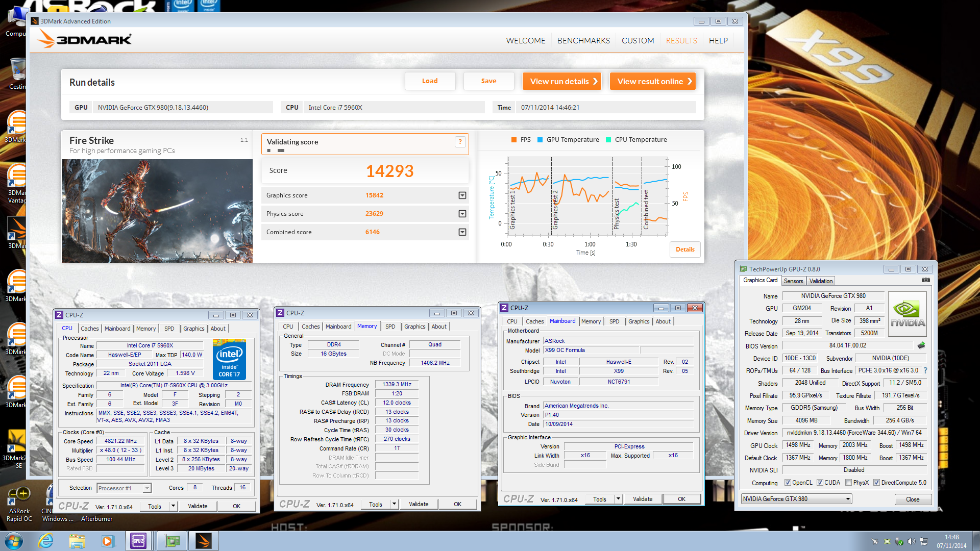The width and height of the screenshot is (980, 551).
Task: Open SPD tab in the Memory CPU-Z window
Action: click(390, 327)
